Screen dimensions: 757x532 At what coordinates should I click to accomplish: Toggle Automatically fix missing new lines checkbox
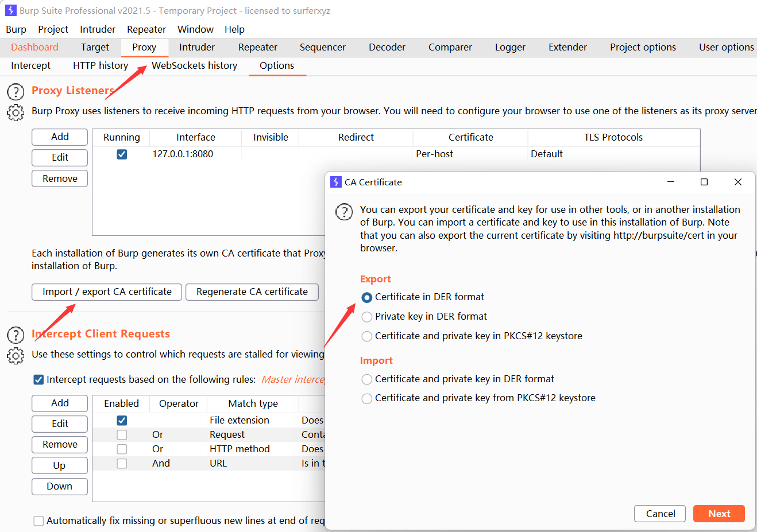[38, 521]
